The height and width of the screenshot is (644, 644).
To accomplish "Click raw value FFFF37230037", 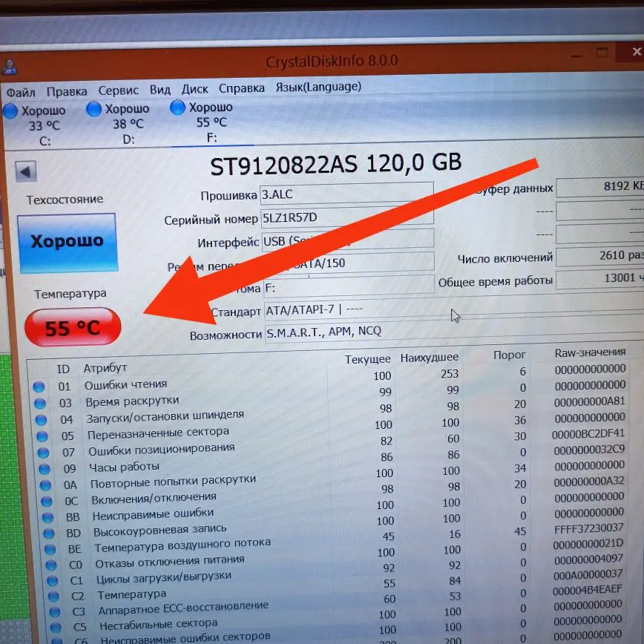I will pyautogui.click(x=588, y=528).
